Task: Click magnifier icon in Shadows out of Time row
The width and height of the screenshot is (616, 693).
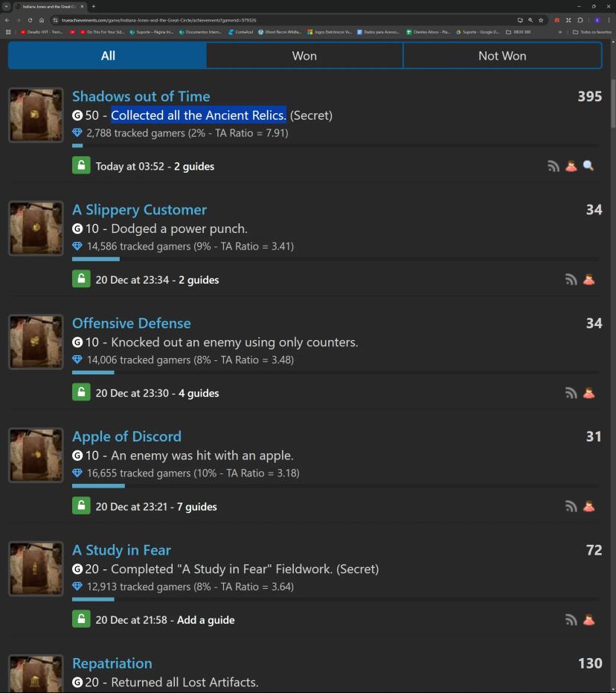Action: (x=588, y=166)
